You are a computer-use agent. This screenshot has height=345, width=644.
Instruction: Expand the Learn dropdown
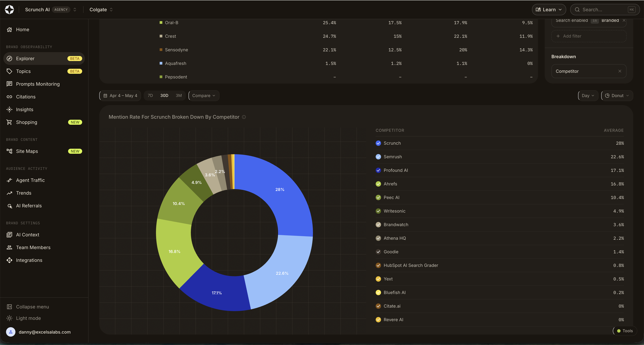549,10
